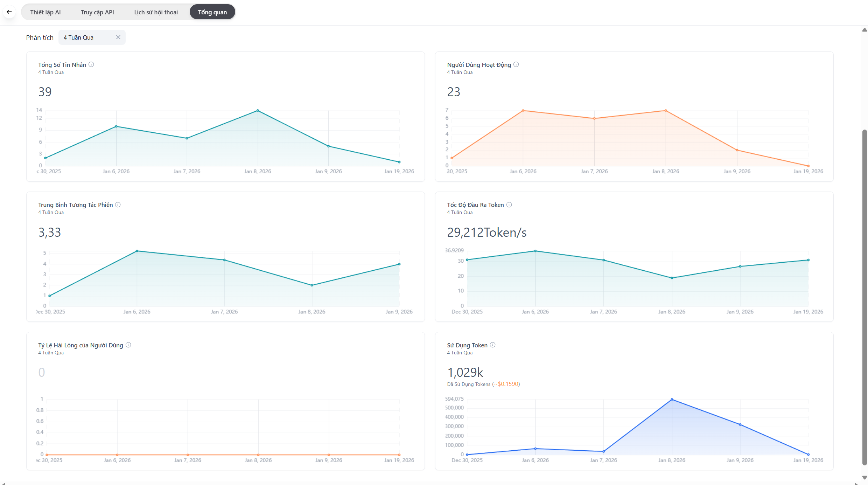Image resolution: width=868 pixels, height=485 pixels.
Task: Click the scroll up arrow
Action: coord(864,30)
